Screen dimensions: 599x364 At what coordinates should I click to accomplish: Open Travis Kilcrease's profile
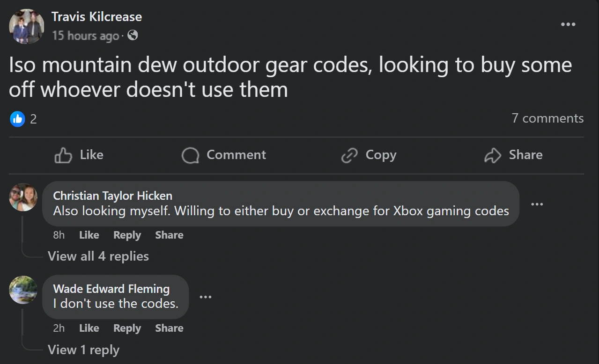(x=96, y=16)
